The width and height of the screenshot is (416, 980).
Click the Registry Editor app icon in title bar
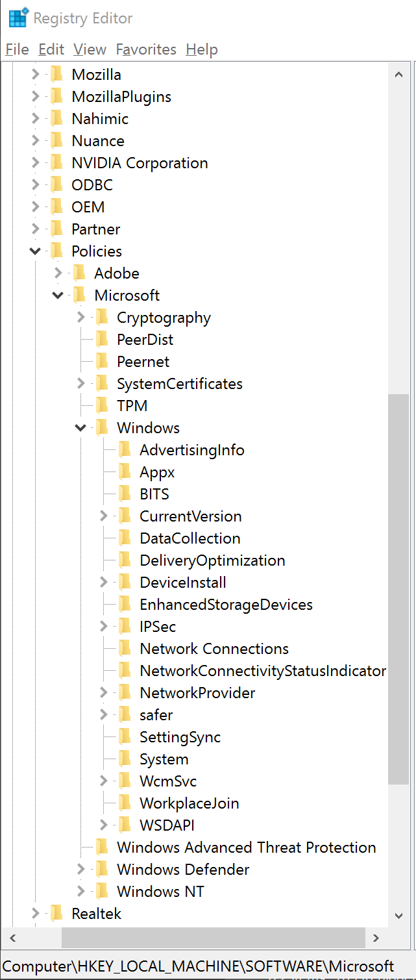point(18,18)
